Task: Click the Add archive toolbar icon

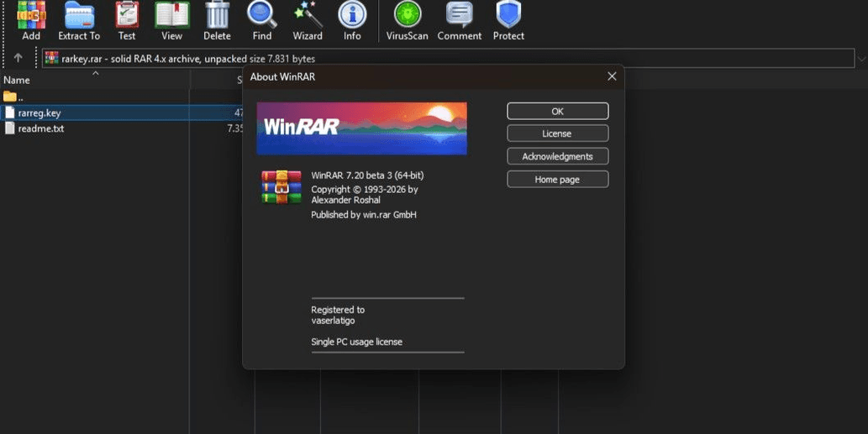Action: click(x=31, y=18)
